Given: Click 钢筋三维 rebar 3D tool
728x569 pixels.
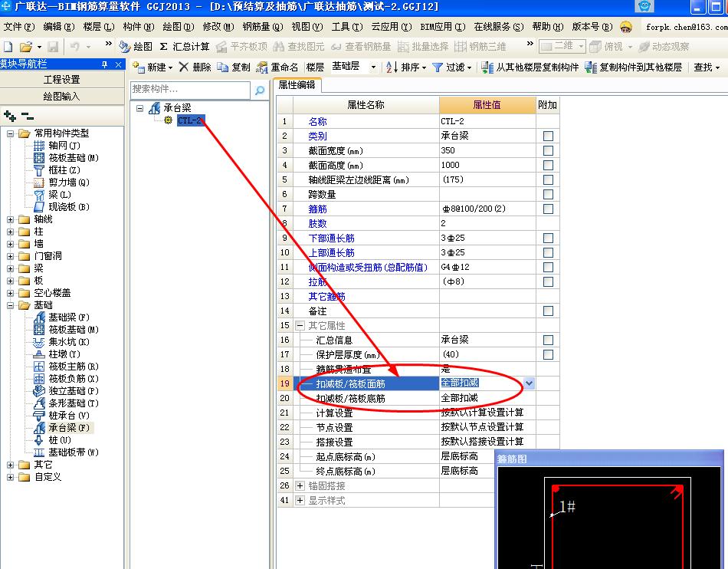Looking at the screenshot, I should click(x=480, y=47).
